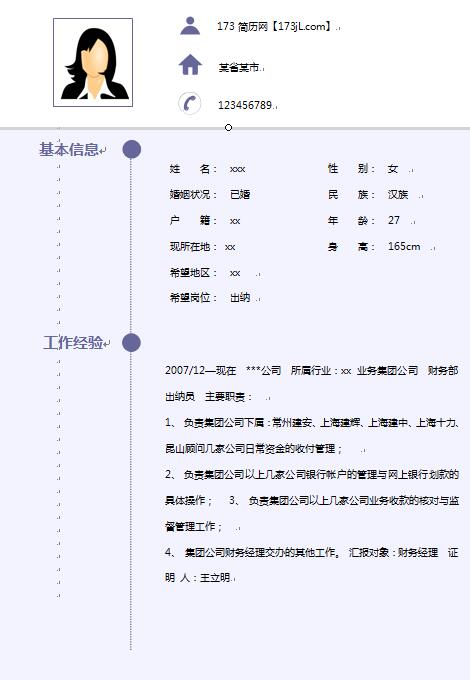Viewport: 470px width, 680px height.
Task: Click the desired position value 出纳
Action: [240, 298]
